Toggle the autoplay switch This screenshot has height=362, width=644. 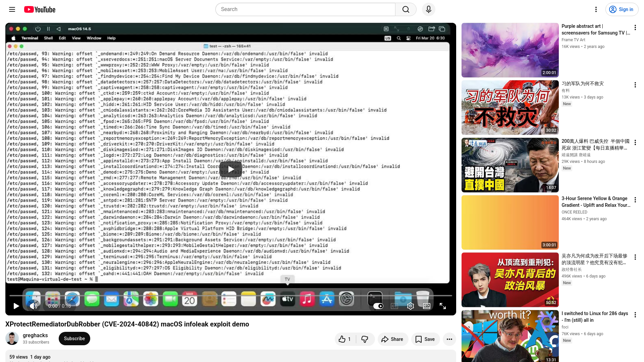pos(378,306)
